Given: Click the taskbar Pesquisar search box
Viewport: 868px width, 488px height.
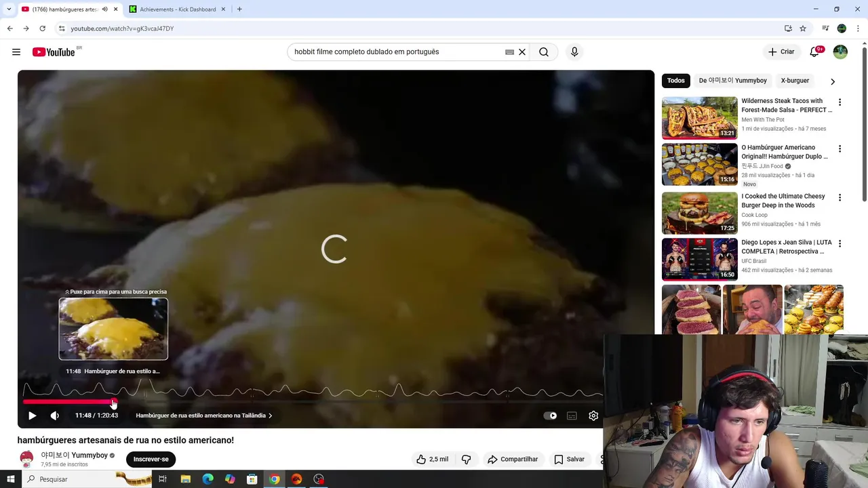Looking at the screenshot, I should point(88,479).
